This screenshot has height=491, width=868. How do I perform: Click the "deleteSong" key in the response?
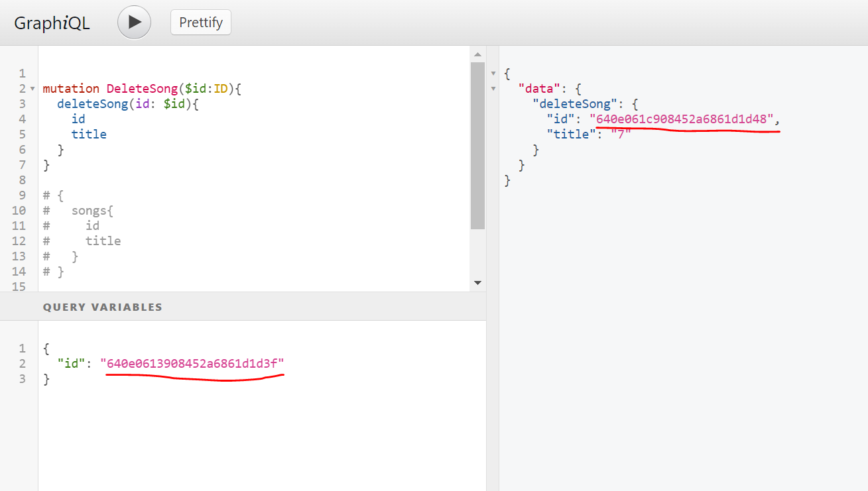(576, 103)
